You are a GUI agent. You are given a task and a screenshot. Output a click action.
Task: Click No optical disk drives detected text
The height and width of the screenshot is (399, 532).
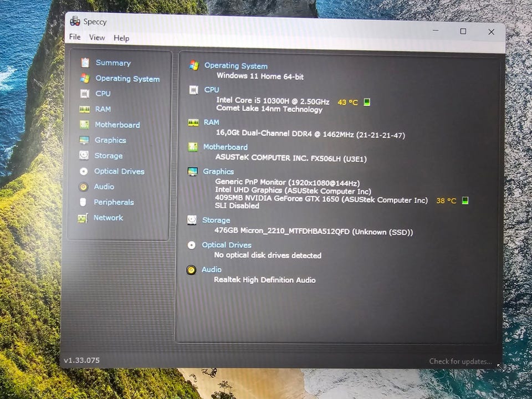click(x=268, y=255)
